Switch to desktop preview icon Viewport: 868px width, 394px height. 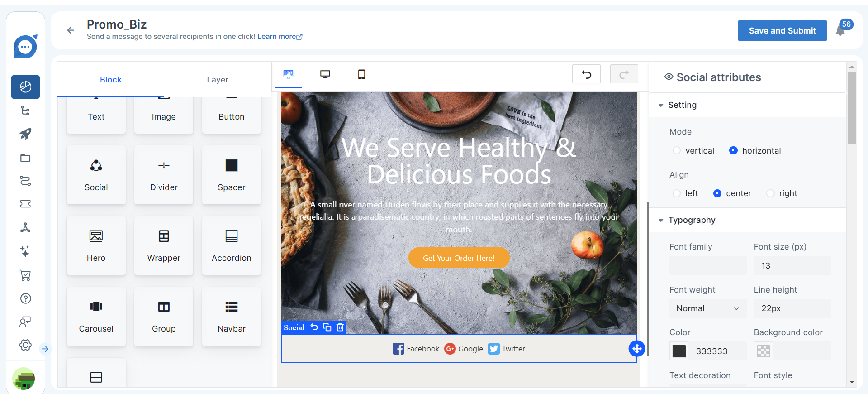(325, 74)
